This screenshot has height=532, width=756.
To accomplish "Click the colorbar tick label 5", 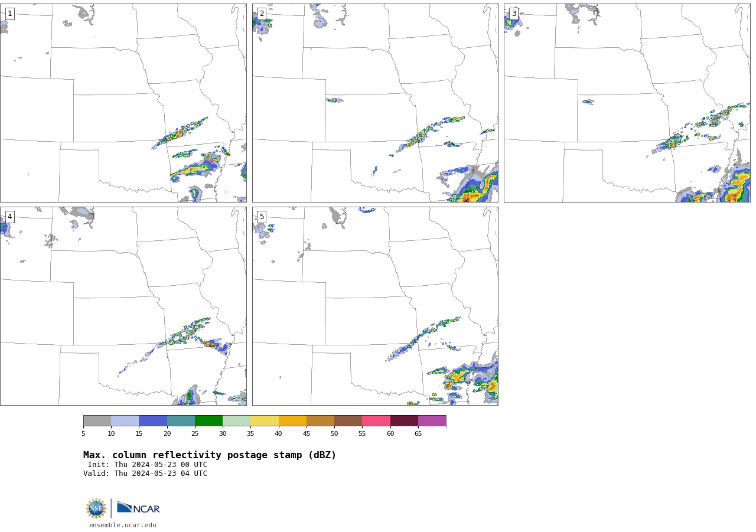I will [83, 434].
